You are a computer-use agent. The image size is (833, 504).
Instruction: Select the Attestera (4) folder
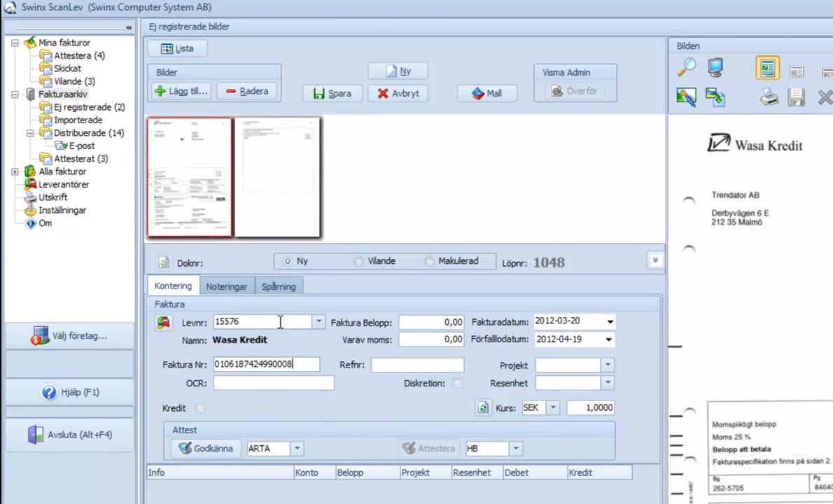(x=79, y=55)
